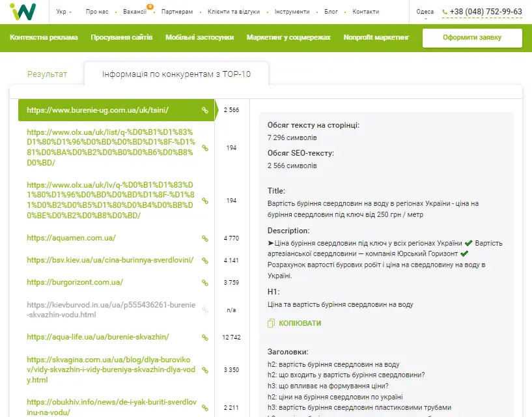
Task: Switch to the Результат tab
Action: [47, 74]
